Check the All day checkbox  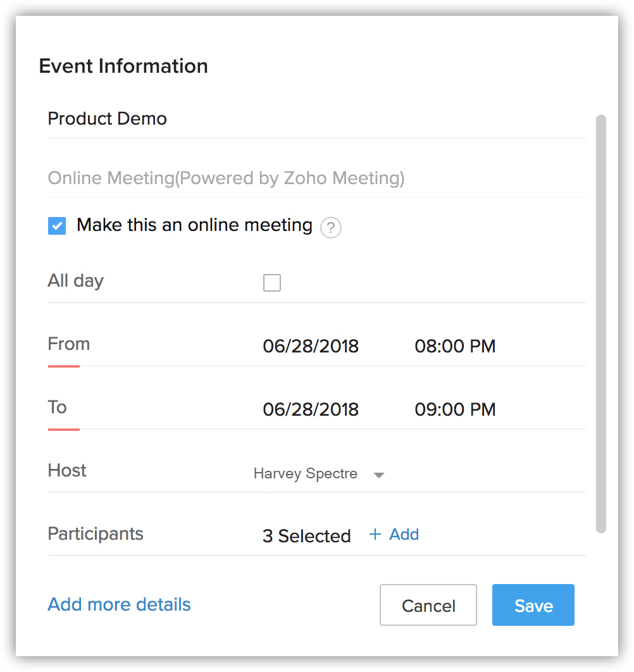[x=272, y=283]
